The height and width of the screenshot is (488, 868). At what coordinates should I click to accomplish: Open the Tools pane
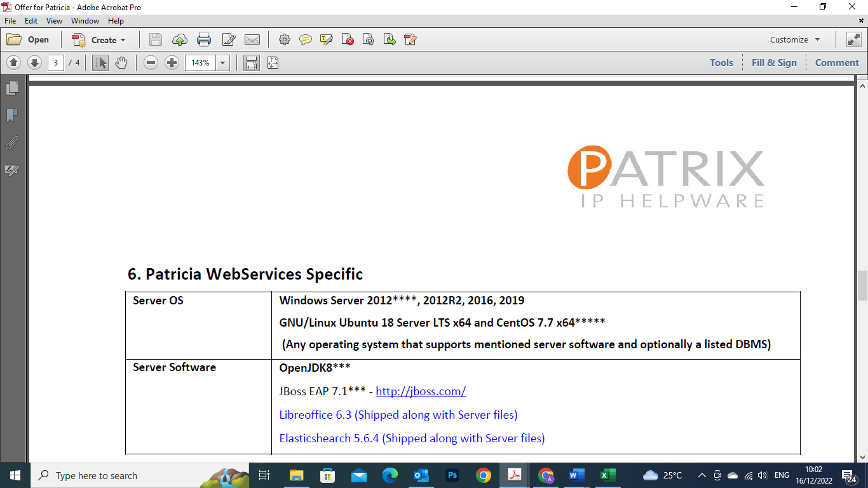(x=721, y=62)
